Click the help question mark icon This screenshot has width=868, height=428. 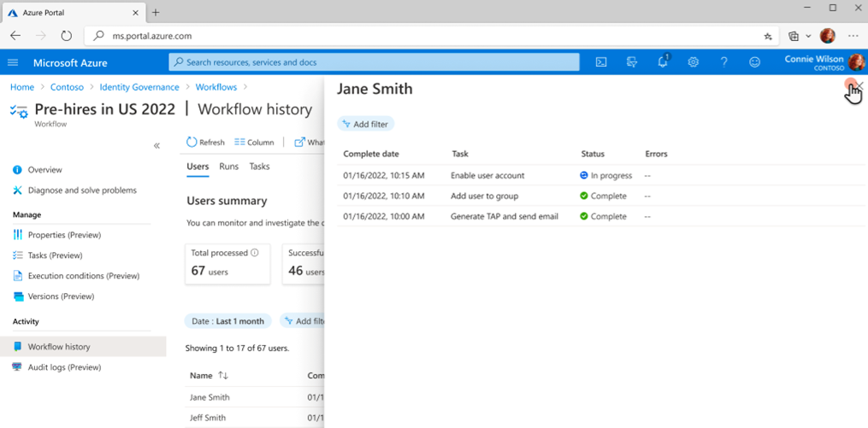click(724, 62)
